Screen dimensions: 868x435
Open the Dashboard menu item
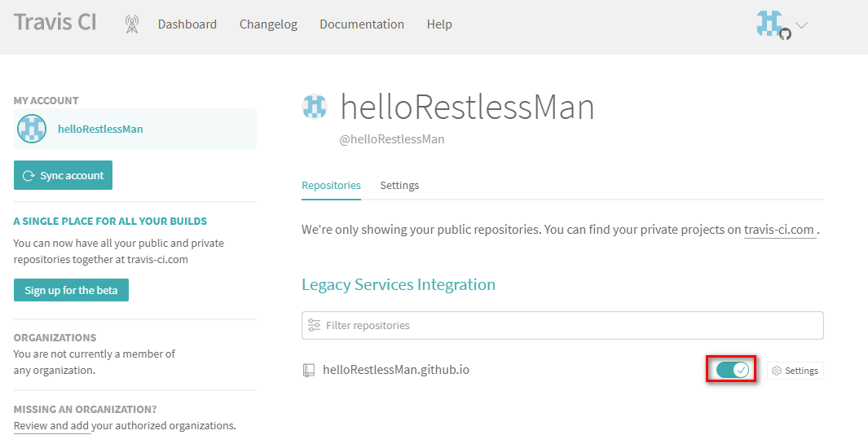click(187, 24)
